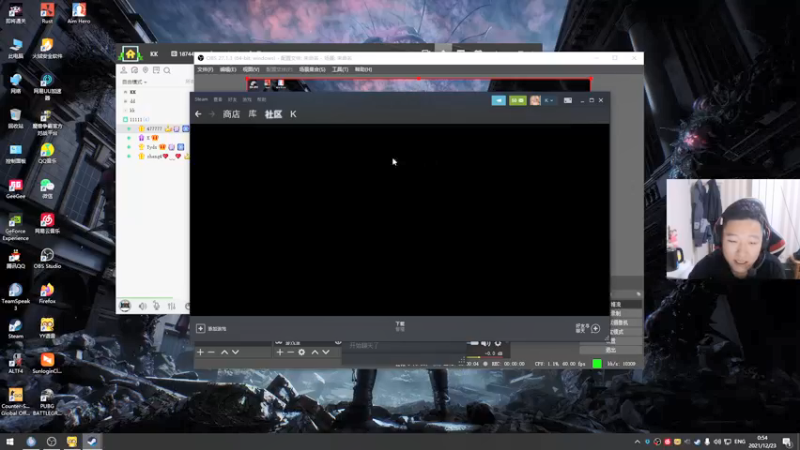Switch Steam to Big Picture mode
Viewport: 800px width, 450px height.
[567, 101]
